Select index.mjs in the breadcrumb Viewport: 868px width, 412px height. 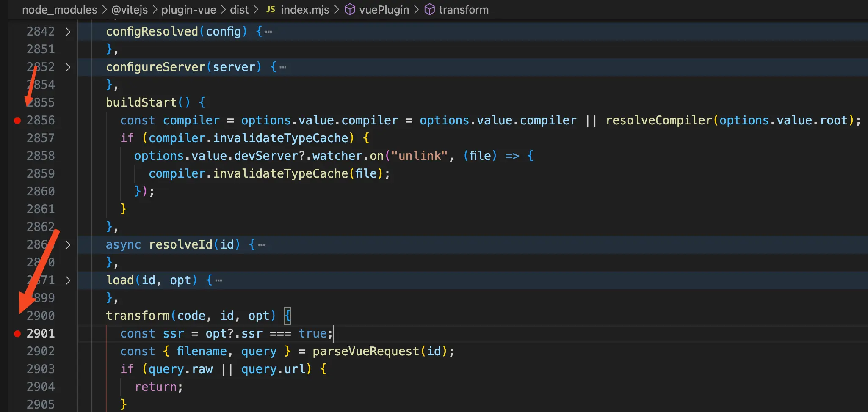click(x=305, y=9)
